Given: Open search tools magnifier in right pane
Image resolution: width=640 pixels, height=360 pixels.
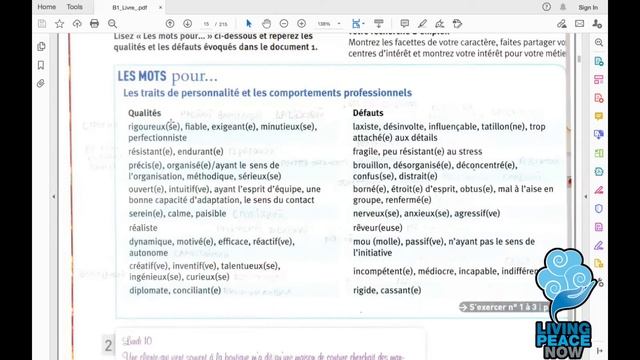Looking at the screenshot, I should (599, 42).
